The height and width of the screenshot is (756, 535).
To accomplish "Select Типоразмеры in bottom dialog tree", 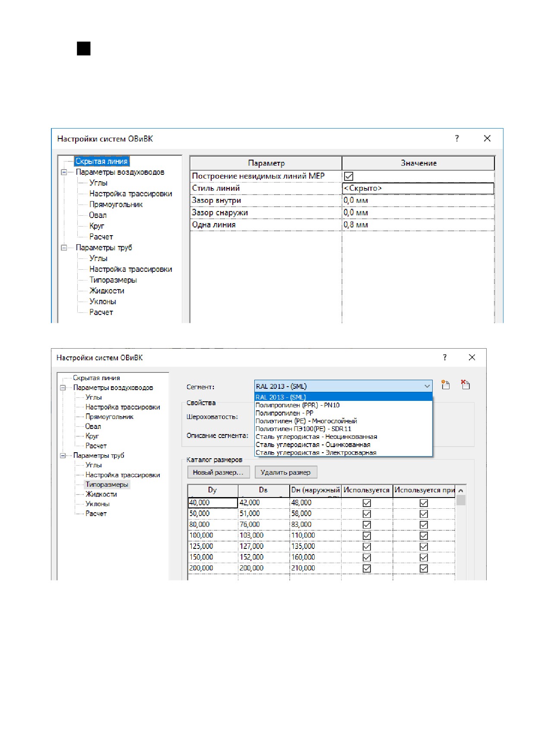I will coord(107,485).
